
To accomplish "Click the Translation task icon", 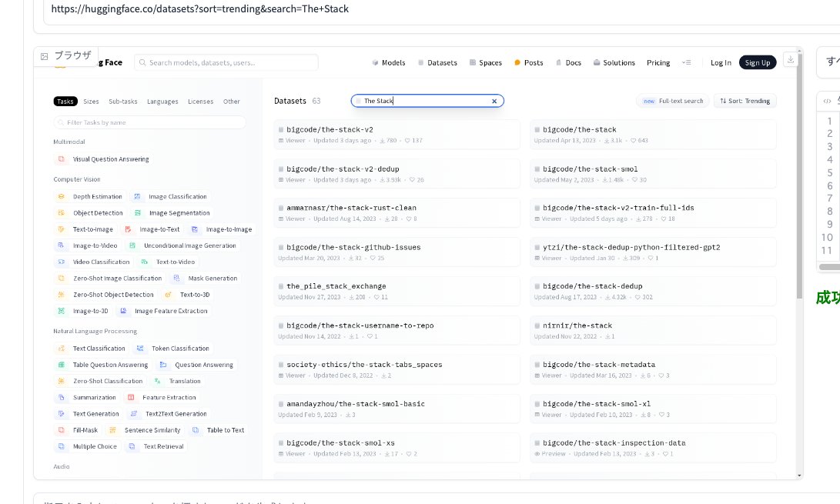I will tap(158, 382).
